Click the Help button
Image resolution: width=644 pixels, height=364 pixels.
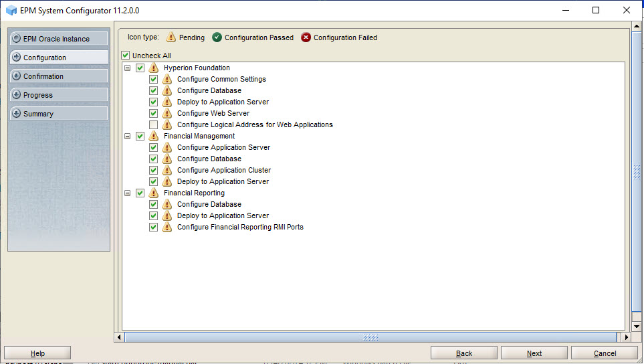pyautogui.click(x=37, y=353)
